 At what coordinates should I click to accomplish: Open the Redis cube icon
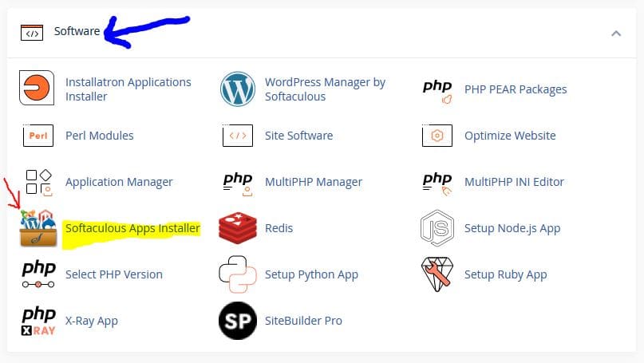point(238,228)
